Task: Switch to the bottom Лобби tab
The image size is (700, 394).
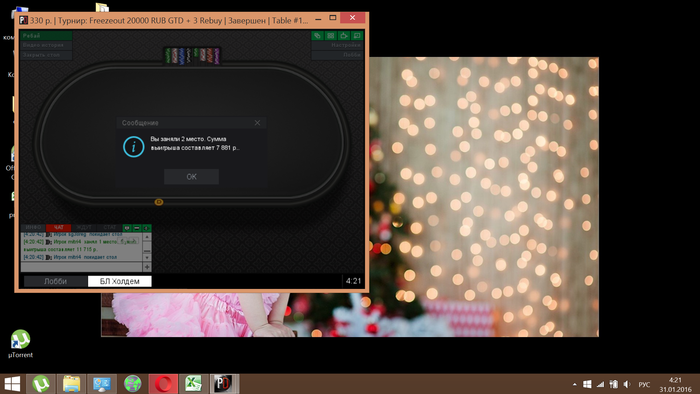Action: tap(55, 281)
